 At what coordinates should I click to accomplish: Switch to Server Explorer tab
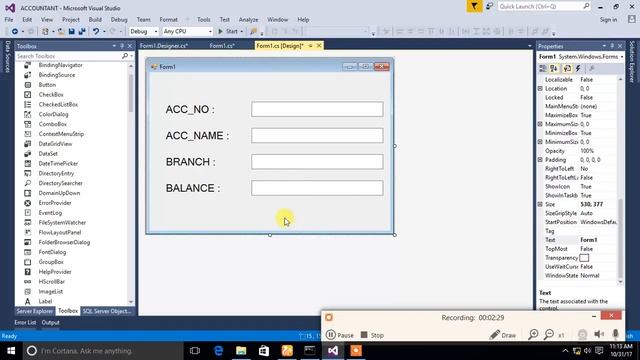pos(35,311)
